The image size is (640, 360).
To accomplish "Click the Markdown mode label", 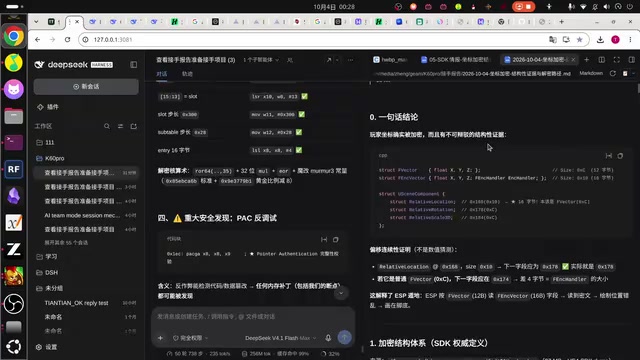I will click(x=591, y=73).
